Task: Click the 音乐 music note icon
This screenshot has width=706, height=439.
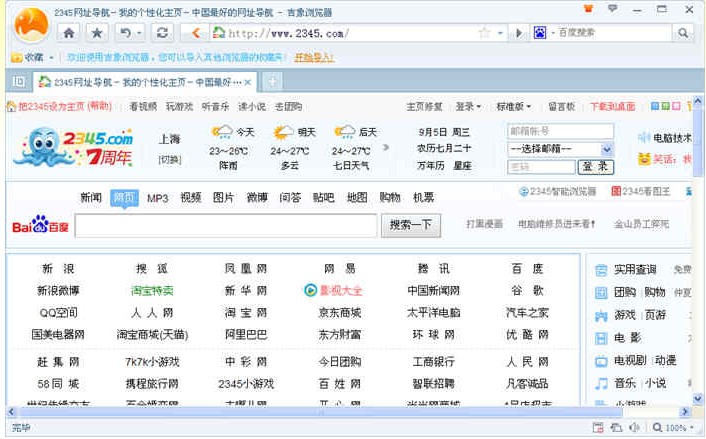Action: pyautogui.click(x=601, y=384)
